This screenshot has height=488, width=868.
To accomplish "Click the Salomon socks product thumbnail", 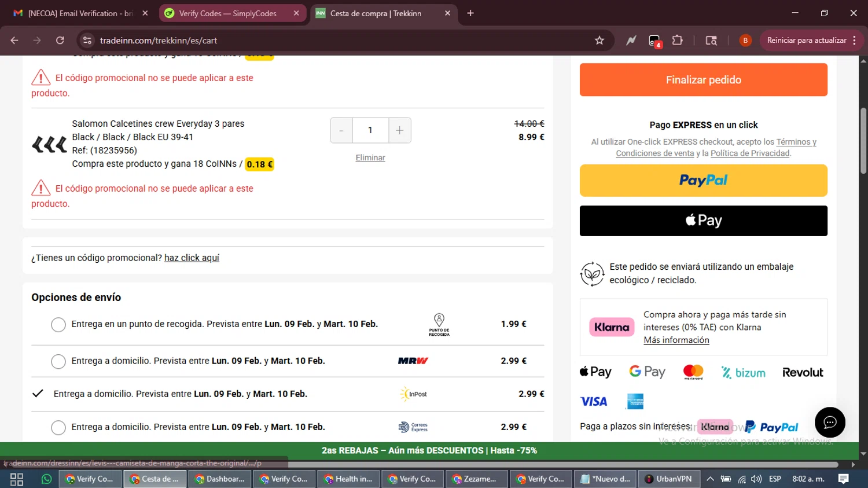I will coord(49,144).
